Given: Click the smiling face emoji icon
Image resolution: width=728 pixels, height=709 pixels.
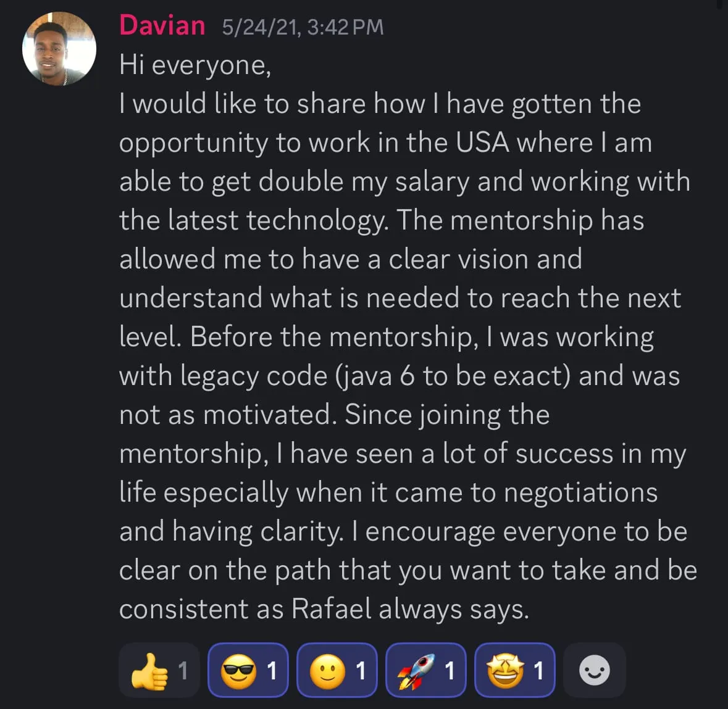Looking at the screenshot, I should (x=327, y=671).
